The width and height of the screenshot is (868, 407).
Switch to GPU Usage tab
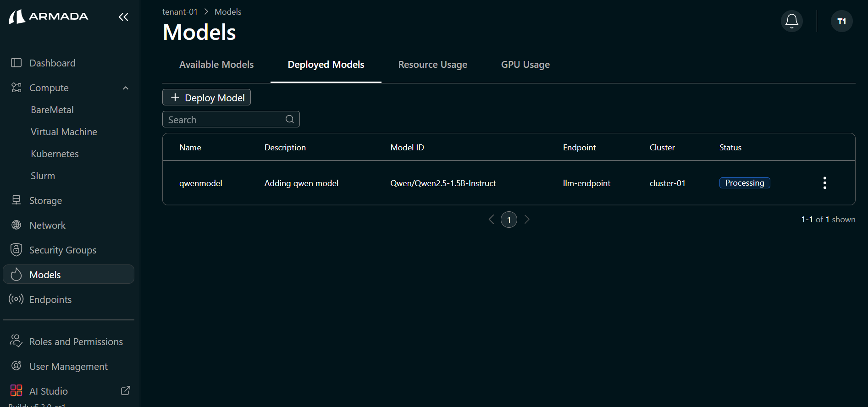(x=525, y=65)
